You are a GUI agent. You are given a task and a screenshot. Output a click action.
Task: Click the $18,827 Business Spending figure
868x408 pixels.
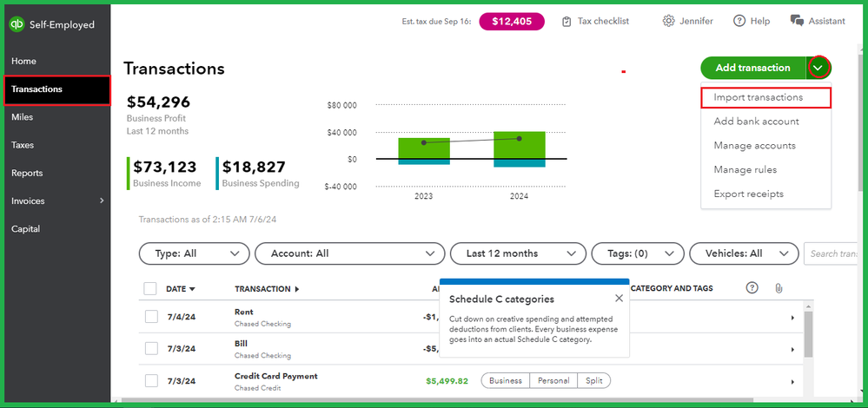[254, 167]
